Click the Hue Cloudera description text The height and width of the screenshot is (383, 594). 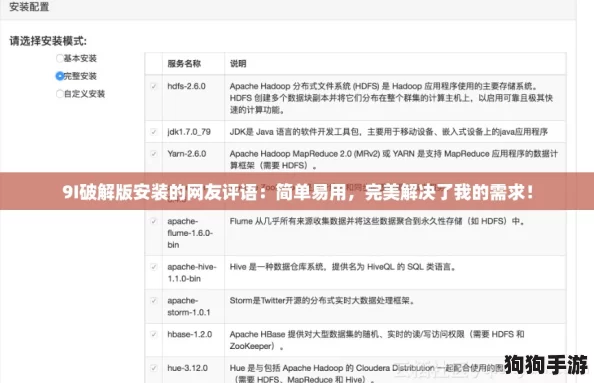tap(367, 374)
